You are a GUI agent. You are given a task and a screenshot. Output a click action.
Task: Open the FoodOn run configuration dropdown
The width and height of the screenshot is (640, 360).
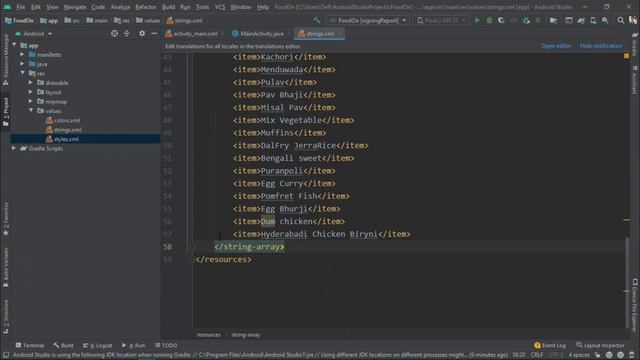pos(368,20)
